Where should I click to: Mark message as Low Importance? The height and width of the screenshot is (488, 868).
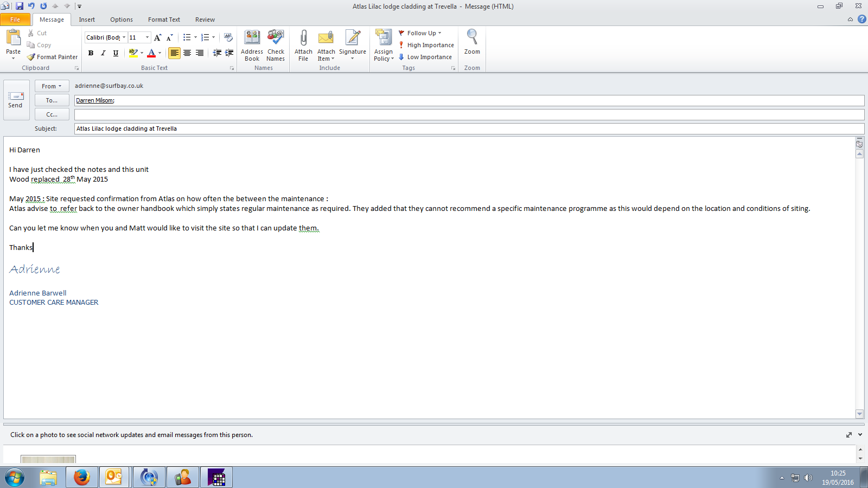[x=425, y=57]
